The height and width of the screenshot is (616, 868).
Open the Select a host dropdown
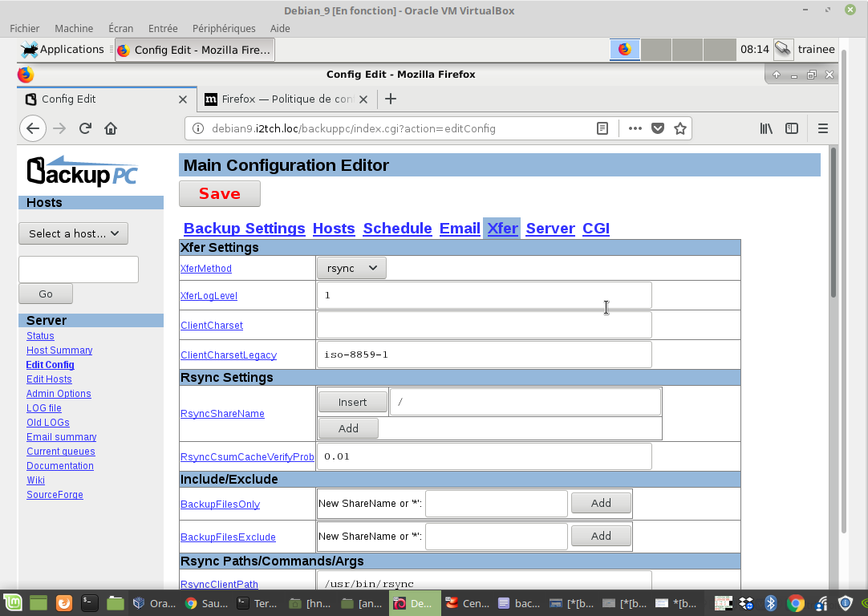tap(73, 233)
